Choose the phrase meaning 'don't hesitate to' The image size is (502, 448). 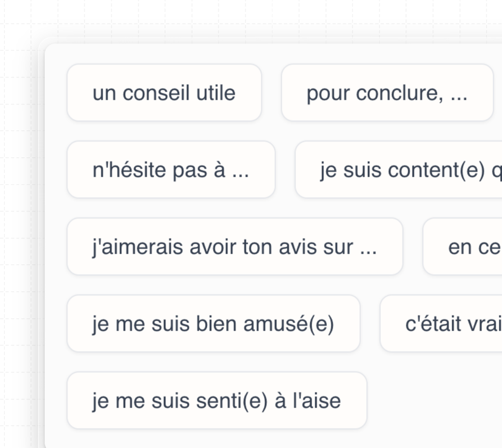click(x=171, y=170)
